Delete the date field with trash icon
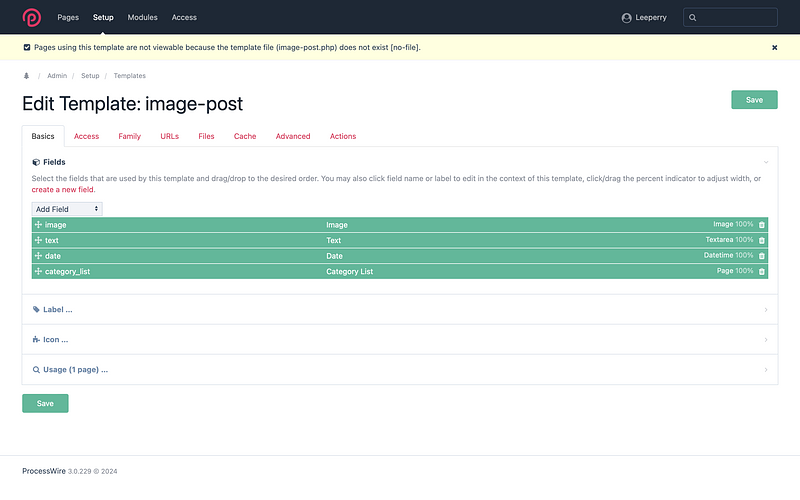 [x=762, y=256]
